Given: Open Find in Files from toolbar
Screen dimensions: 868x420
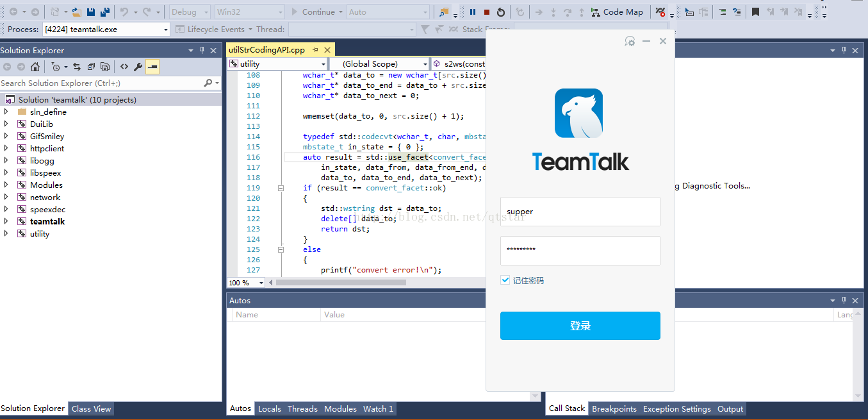Looking at the screenshot, I should coord(445,12).
